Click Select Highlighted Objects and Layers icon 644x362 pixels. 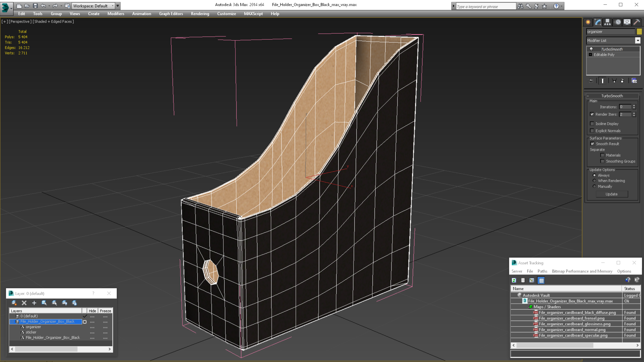click(44, 303)
